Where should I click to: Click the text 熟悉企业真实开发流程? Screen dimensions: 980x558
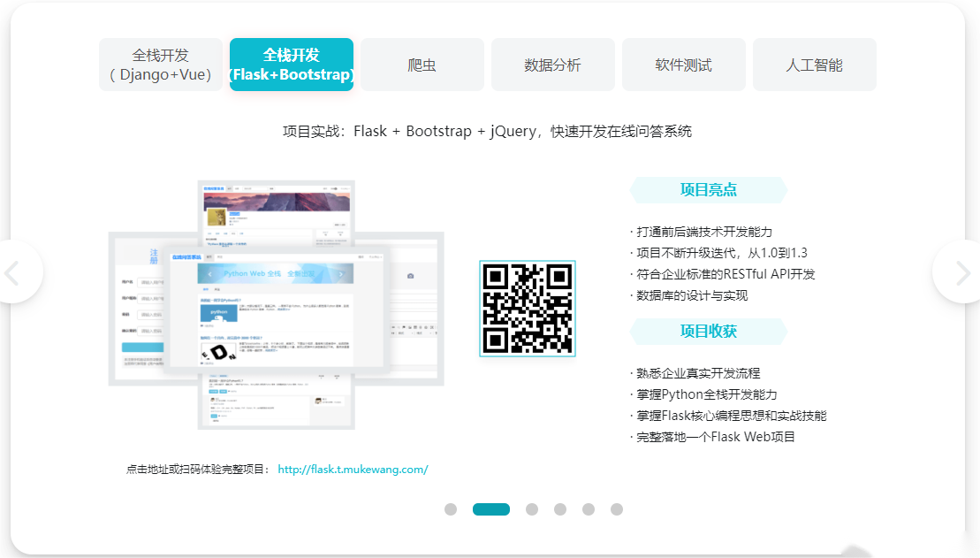tap(698, 373)
